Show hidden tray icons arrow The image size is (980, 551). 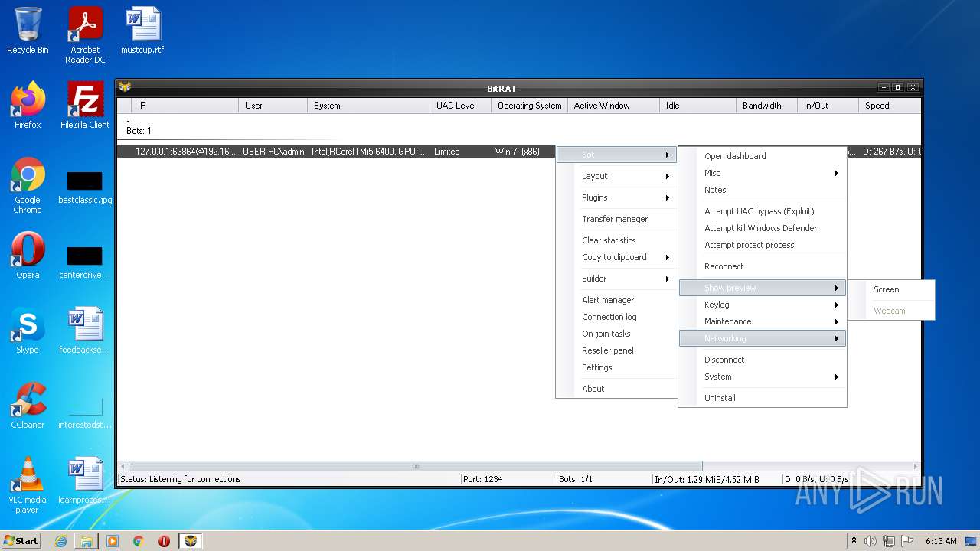[854, 541]
